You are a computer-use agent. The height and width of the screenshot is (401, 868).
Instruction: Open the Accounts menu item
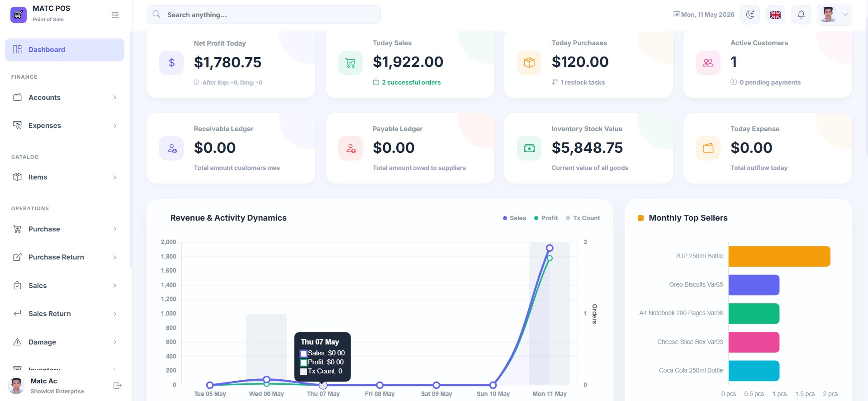[65, 97]
